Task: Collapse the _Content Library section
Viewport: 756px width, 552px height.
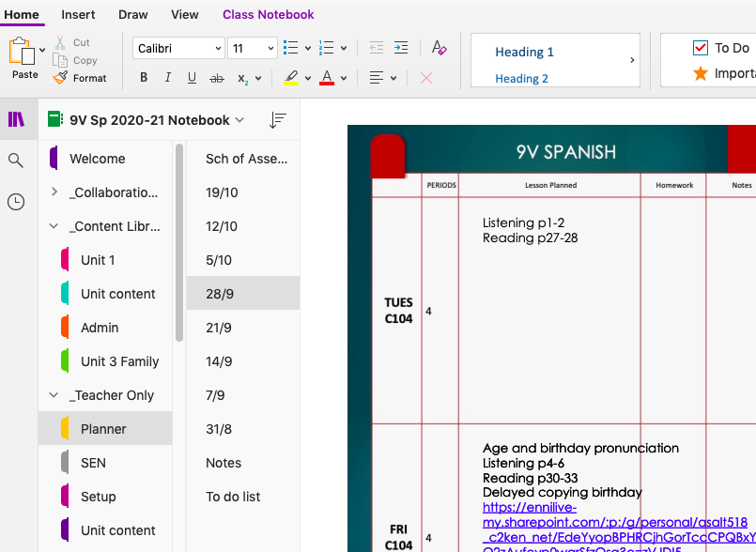Action: (x=54, y=225)
